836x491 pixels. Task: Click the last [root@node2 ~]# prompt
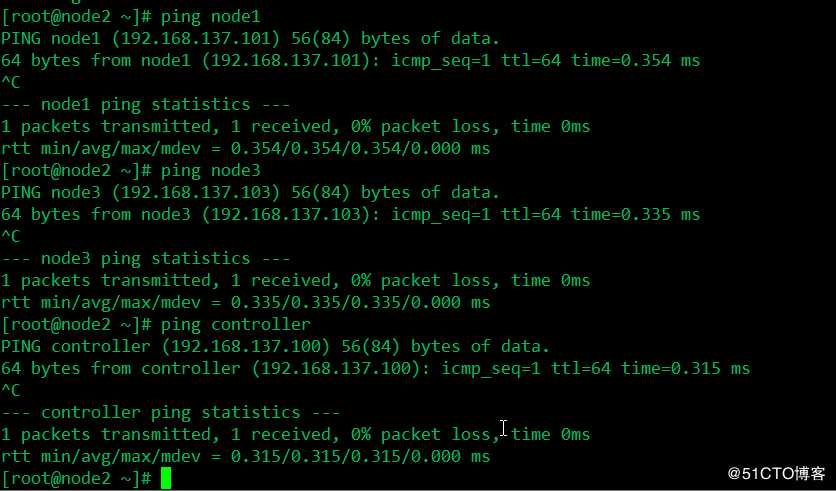pyautogui.click(x=76, y=479)
